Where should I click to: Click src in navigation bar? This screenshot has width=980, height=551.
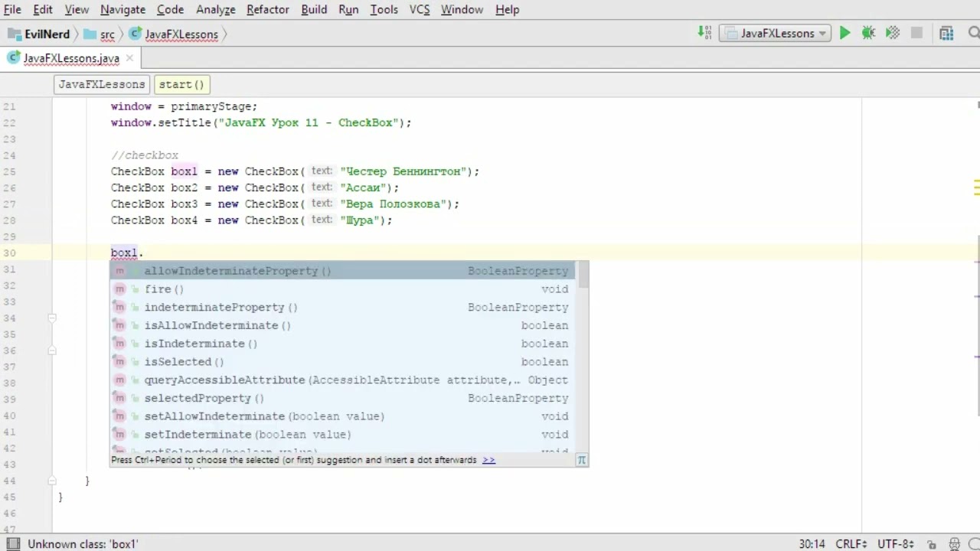107,34
